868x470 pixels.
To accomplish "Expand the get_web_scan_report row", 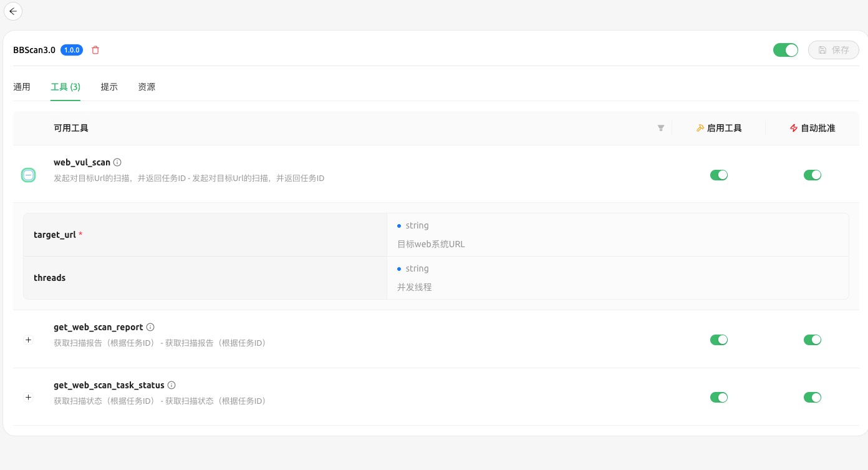I will [28, 340].
